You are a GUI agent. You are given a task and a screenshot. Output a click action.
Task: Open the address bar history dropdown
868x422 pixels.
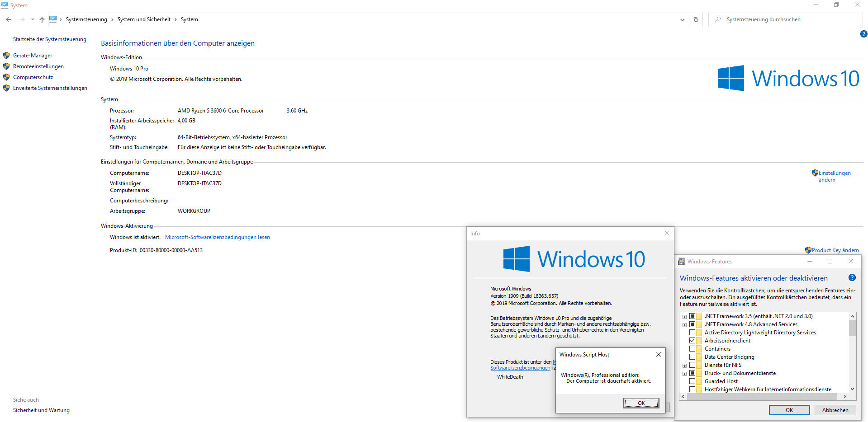(x=682, y=19)
